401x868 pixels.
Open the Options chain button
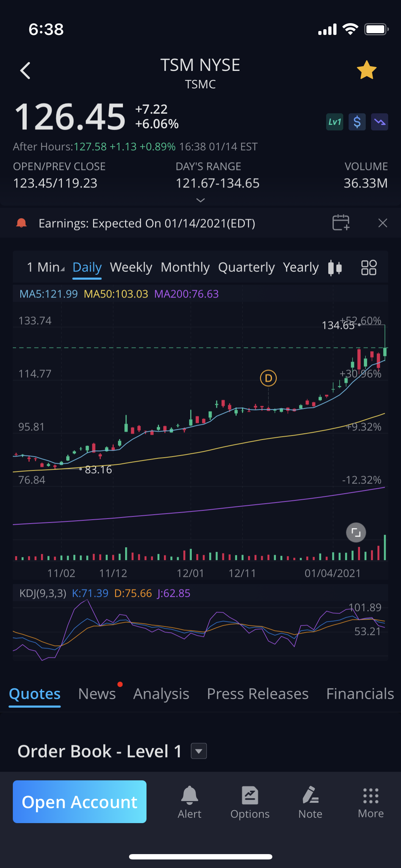coord(250,802)
